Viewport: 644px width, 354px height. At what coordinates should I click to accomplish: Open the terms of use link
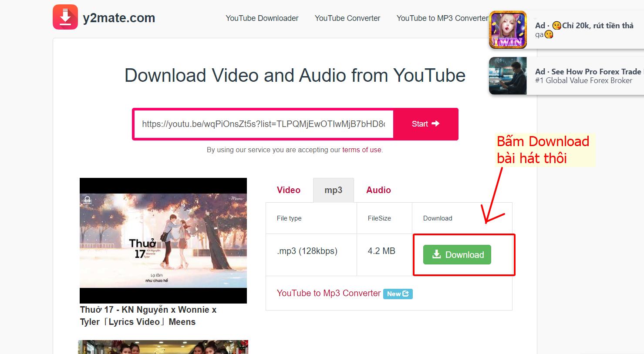tap(361, 150)
